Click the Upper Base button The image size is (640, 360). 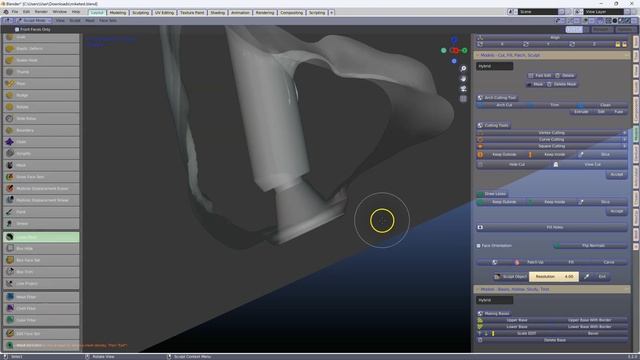pos(514,320)
